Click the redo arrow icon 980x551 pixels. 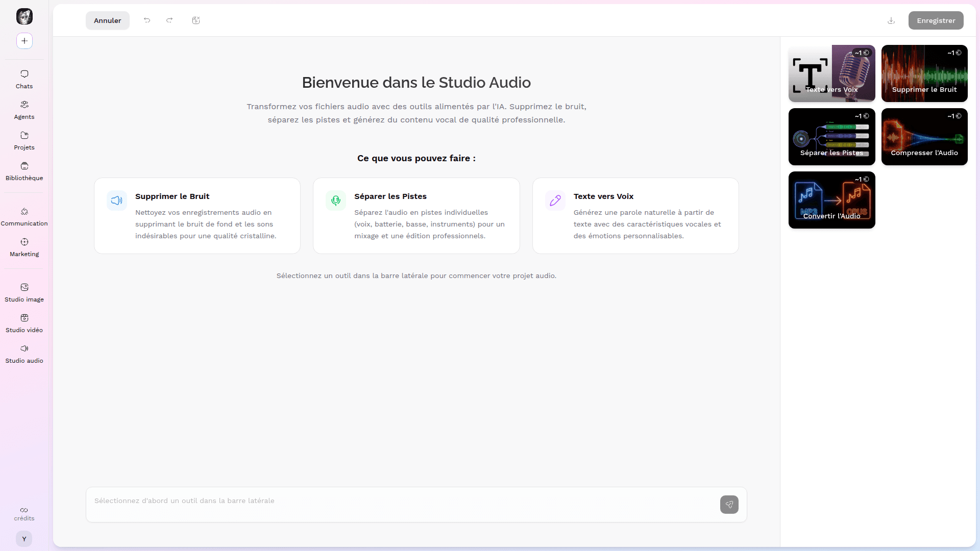click(169, 20)
